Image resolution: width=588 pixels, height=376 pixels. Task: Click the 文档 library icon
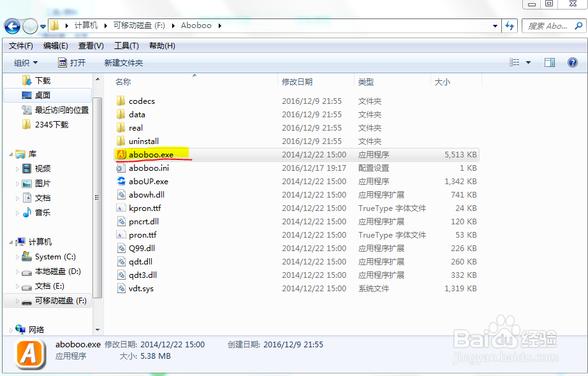27,198
